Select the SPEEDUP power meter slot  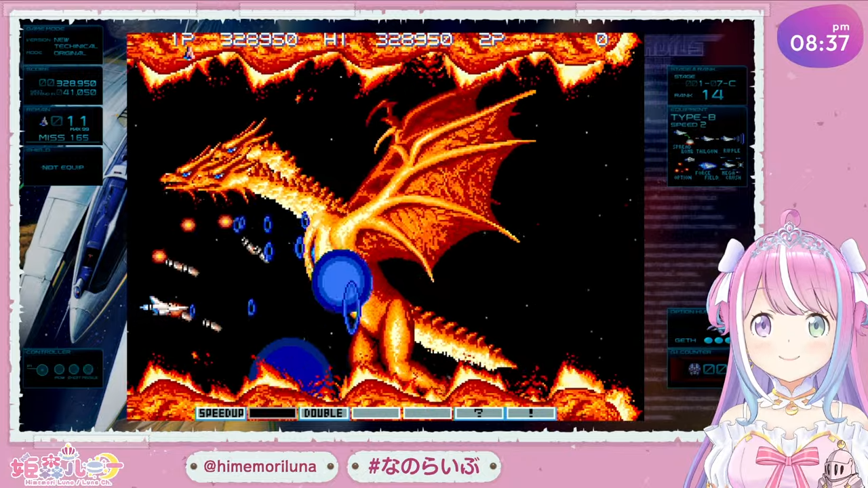point(221,413)
